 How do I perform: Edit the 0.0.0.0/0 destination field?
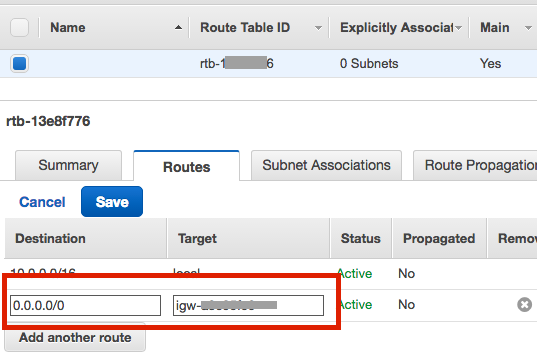click(x=85, y=305)
